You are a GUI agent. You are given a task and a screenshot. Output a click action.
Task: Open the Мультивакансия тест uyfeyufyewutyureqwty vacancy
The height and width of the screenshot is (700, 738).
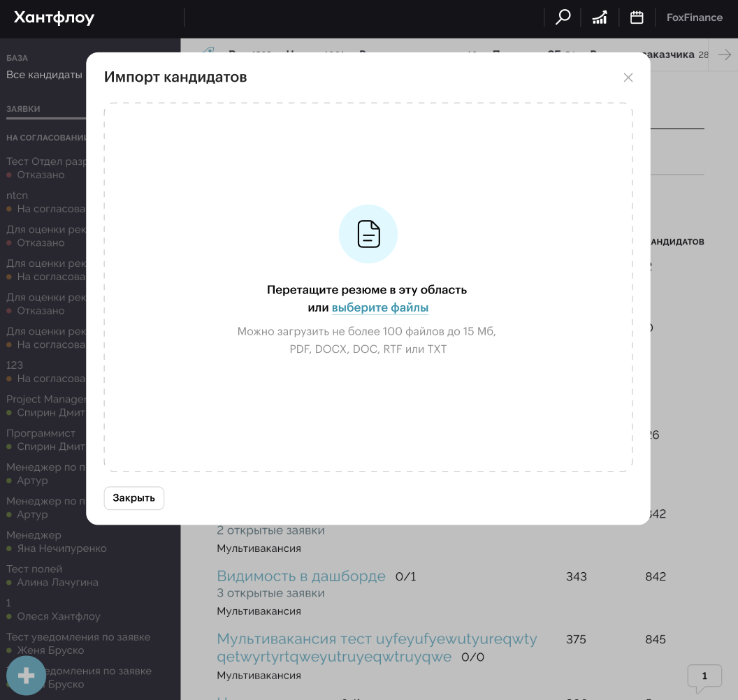[377, 648]
